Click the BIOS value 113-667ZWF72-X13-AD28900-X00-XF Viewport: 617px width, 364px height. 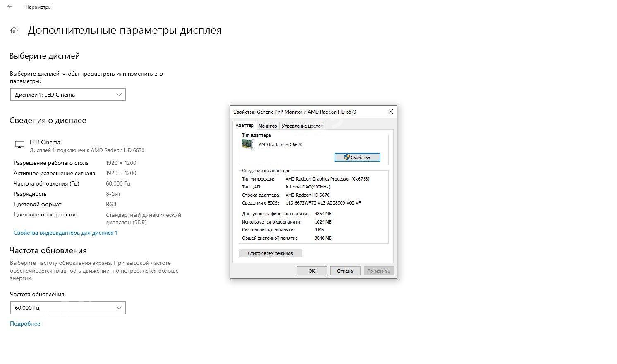323,203
